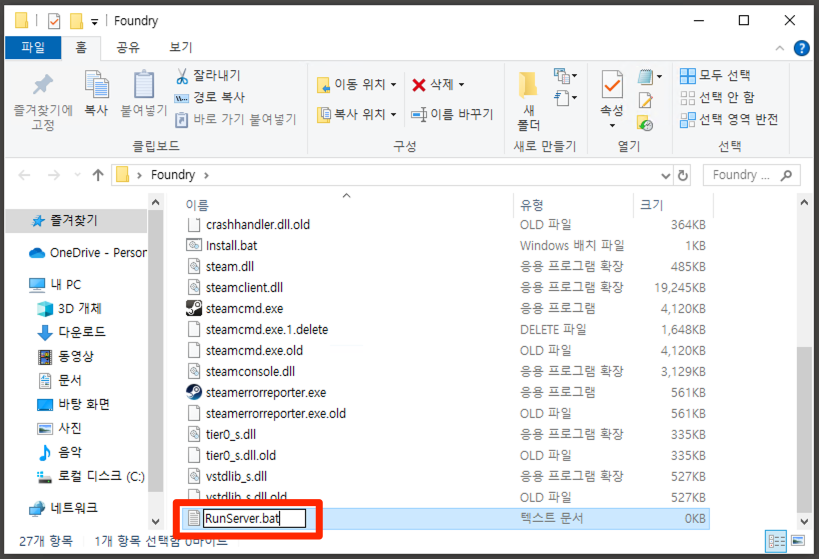The height and width of the screenshot is (559, 819).
Task: Open the 파일 (File) menu tab
Action: click(33, 48)
